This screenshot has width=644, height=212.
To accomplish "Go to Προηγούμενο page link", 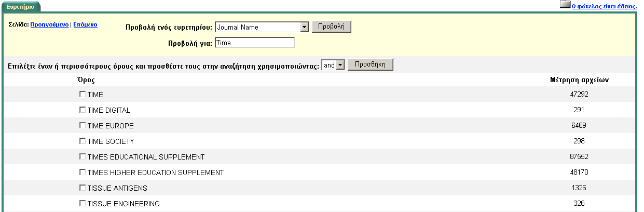I will pyautogui.click(x=49, y=24).
